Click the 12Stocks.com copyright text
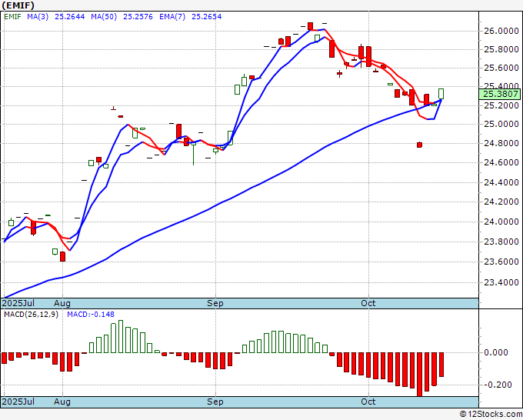Viewport: 523px width, 420px height. pos(491,414)
